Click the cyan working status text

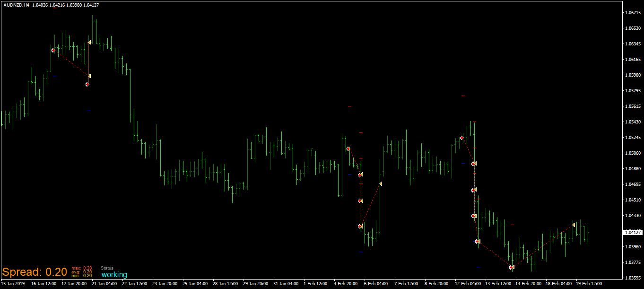tap(114, 275)
